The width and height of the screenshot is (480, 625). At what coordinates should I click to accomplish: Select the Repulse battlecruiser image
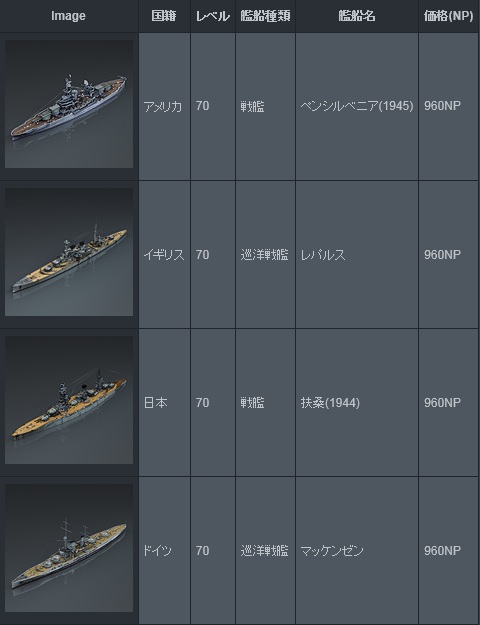coord(69,252)
